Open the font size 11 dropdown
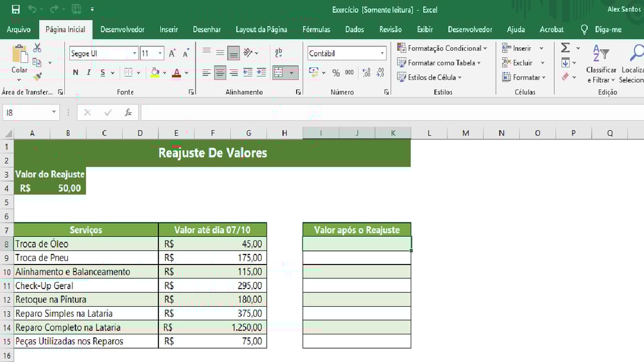Viewport: 644px width, 362px height. point(160,53)
